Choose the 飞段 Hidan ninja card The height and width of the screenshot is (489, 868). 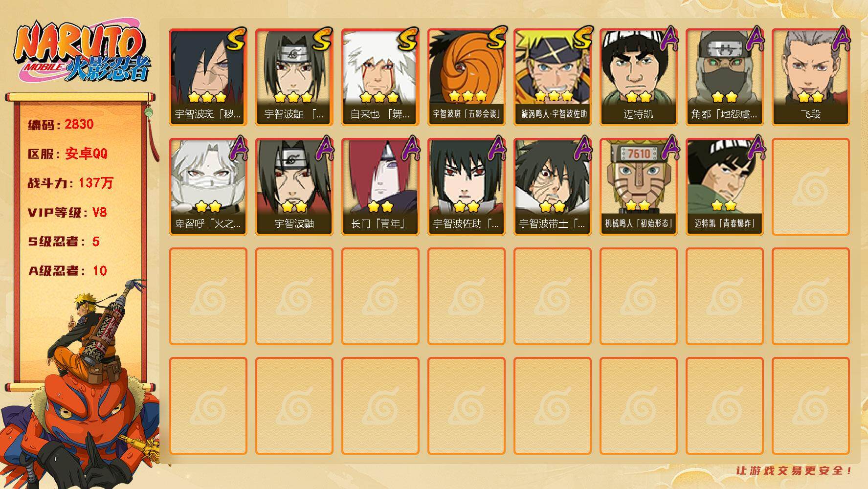click(x=810, y=77)
